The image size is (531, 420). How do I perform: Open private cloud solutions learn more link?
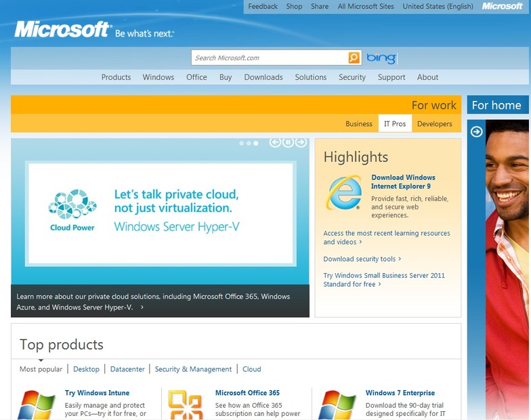tap(153, 301)
